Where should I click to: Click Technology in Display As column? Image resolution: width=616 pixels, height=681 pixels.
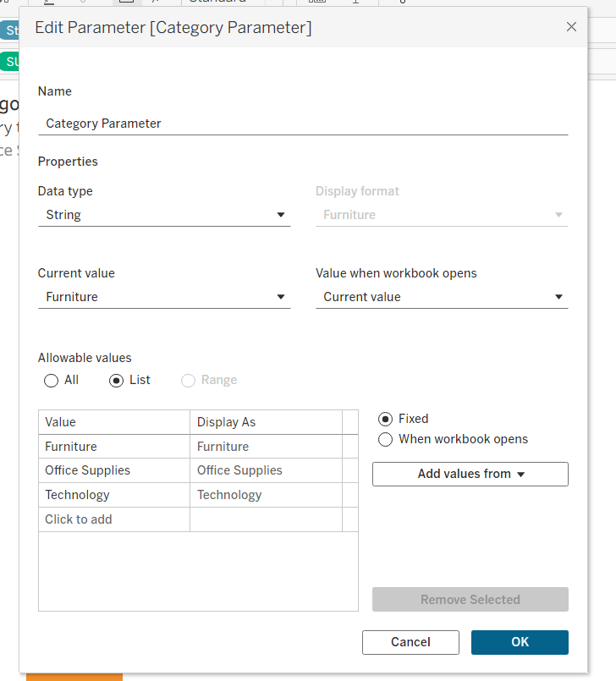[266, 495]
